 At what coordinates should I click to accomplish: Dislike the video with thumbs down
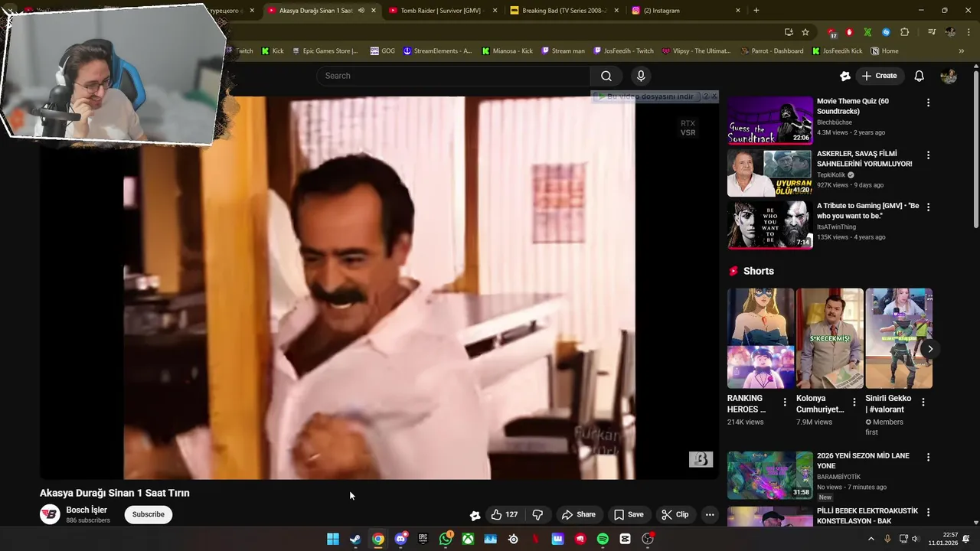click(x=537, y=514)
